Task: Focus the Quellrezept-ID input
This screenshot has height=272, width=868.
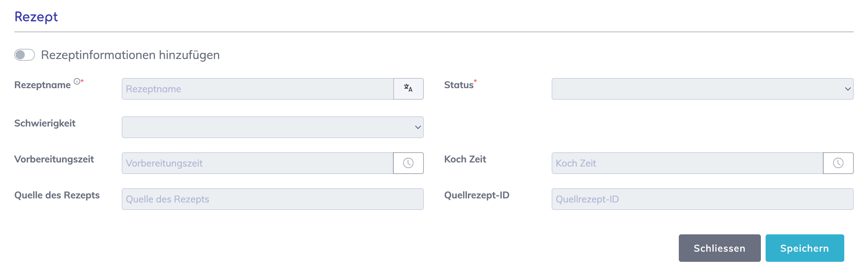Action: click(702, 199)
